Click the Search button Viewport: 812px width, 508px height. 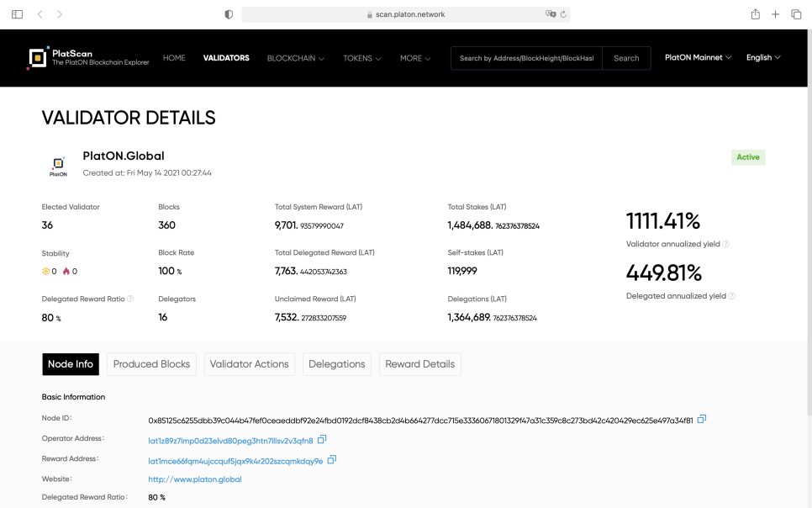point(626,58)
